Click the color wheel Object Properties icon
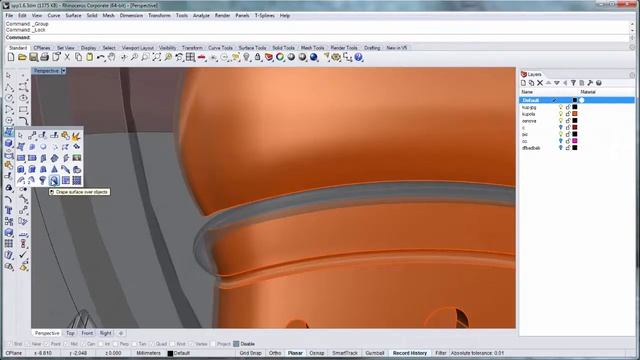This screenshot has width=640, height=360. pos(280,58)
